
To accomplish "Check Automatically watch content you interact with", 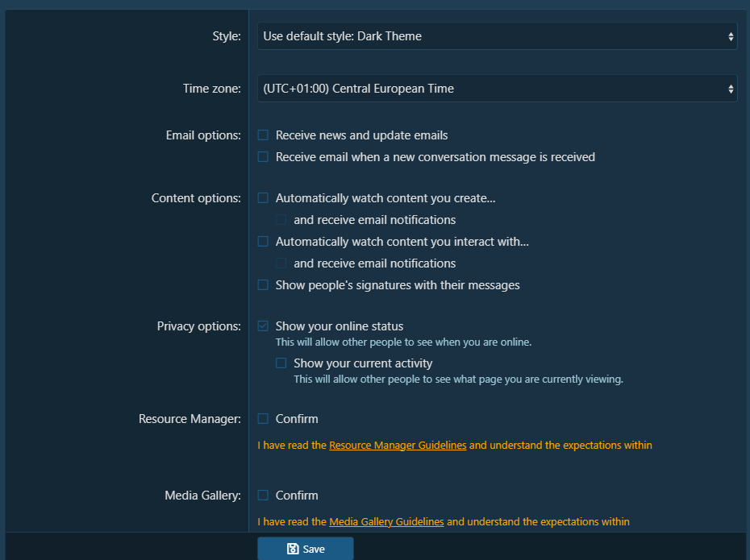I will click(x=263, y=242).
